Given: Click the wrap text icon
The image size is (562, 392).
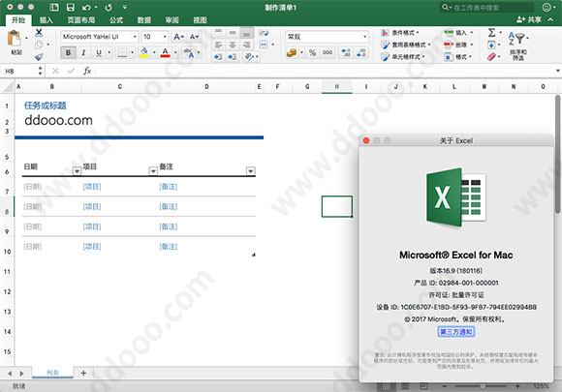Looking at the screenshot, I should click(264, 33).
